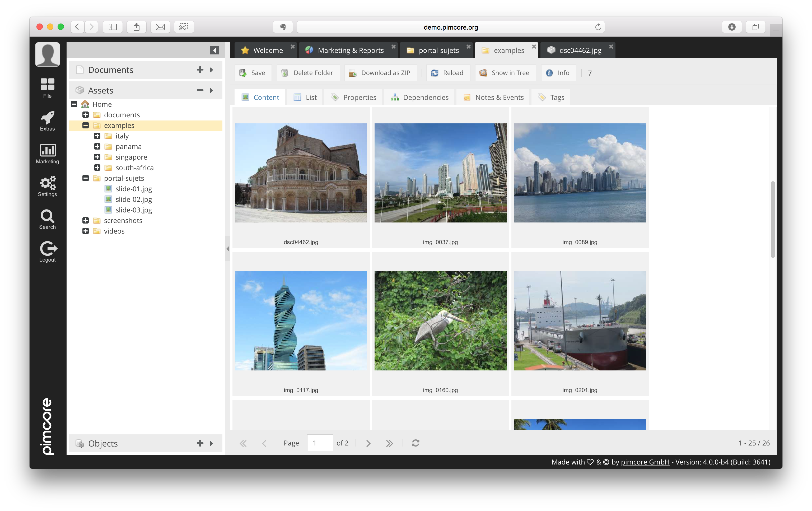
Task: Collapse the Home tree node
Action: 74,104
